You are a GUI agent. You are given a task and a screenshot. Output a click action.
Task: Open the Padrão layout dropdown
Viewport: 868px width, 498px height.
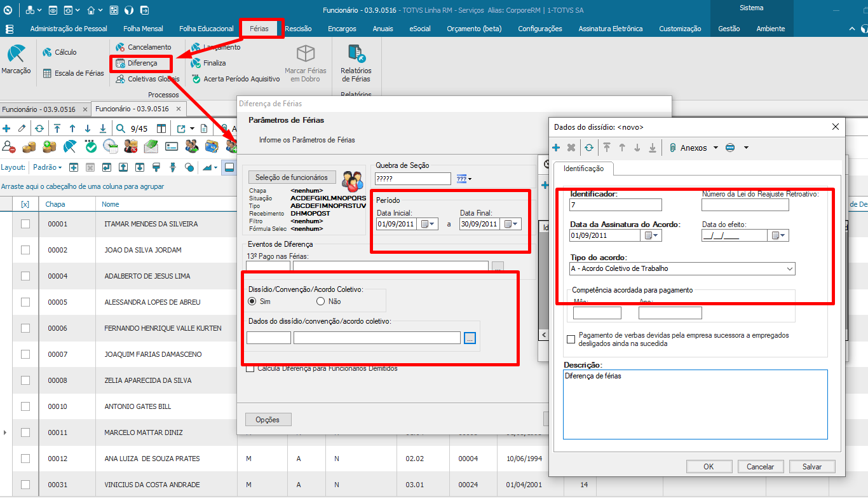(x=47, y=167)
